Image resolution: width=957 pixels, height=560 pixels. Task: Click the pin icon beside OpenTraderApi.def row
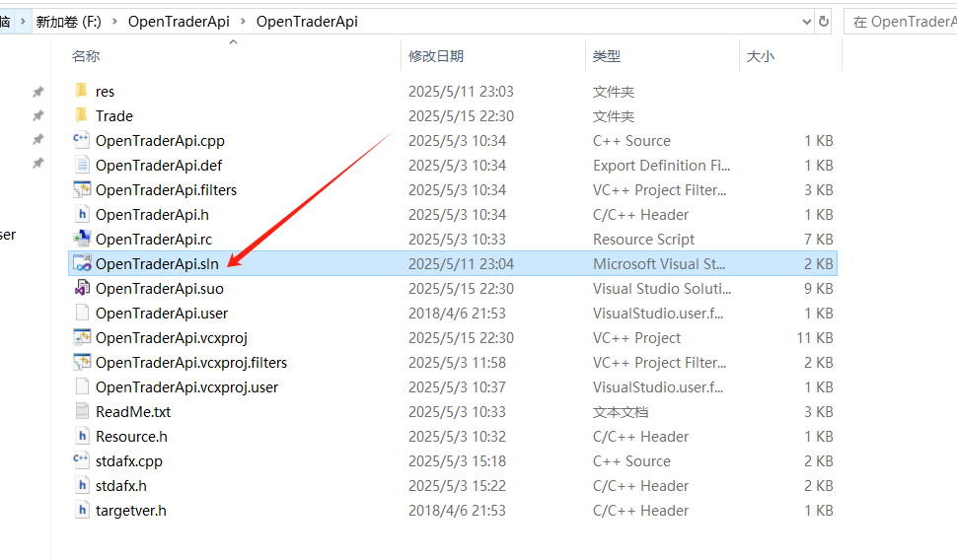37,164
